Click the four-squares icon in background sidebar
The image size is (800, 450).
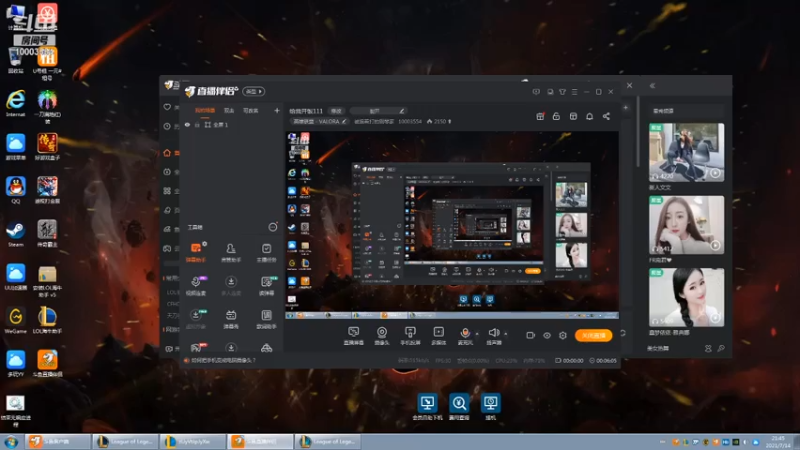click(167, 191)
